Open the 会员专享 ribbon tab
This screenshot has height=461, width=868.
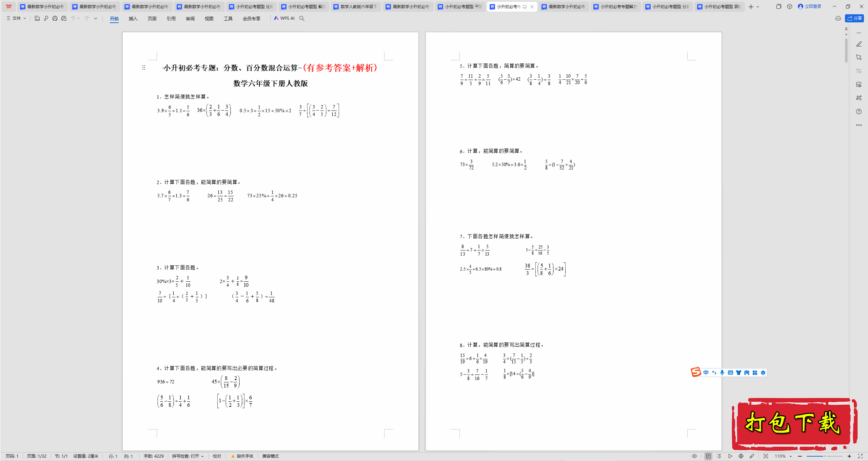point(252,19)
